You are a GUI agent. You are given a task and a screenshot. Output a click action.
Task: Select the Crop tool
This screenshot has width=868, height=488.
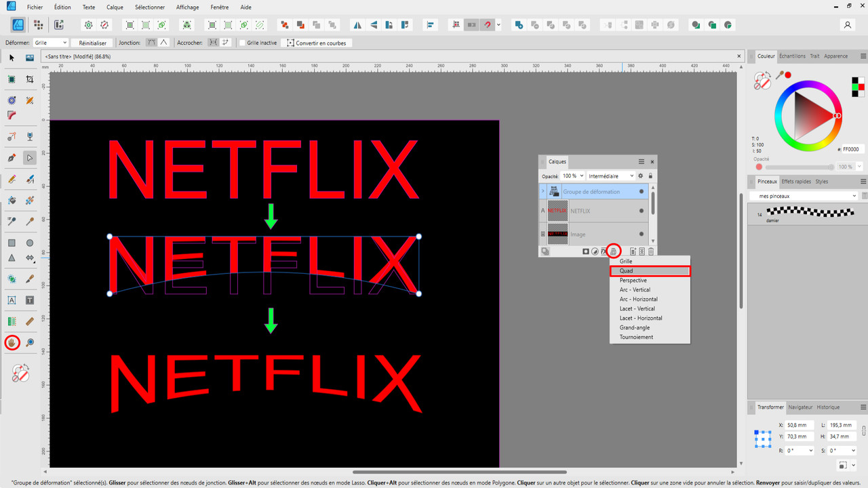30,79
